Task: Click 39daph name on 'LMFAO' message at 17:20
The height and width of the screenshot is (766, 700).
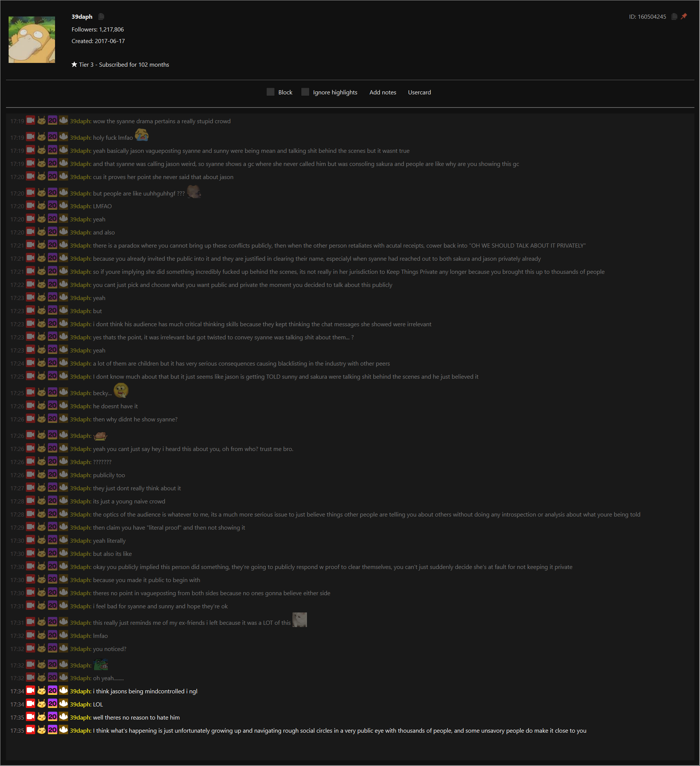Action: [80, 206]
